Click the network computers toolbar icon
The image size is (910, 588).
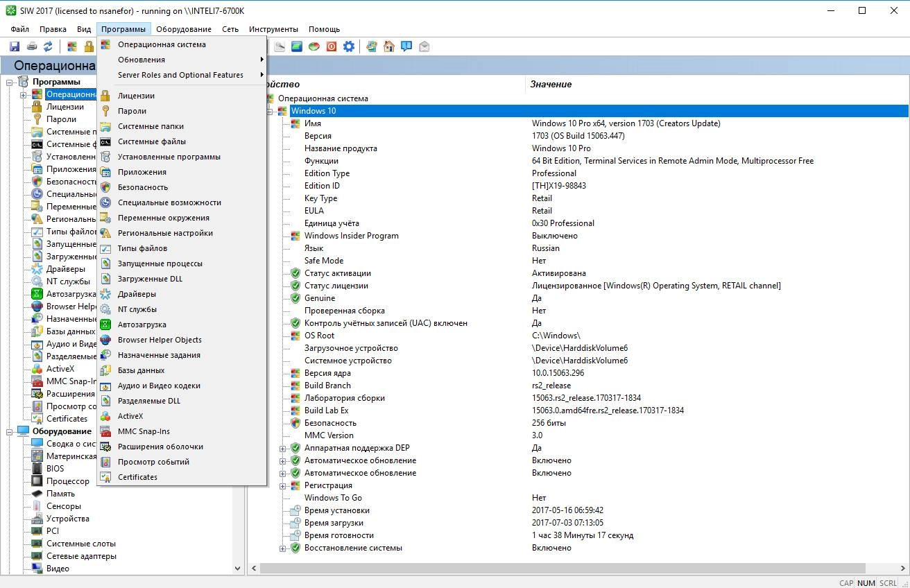[372, 46]
